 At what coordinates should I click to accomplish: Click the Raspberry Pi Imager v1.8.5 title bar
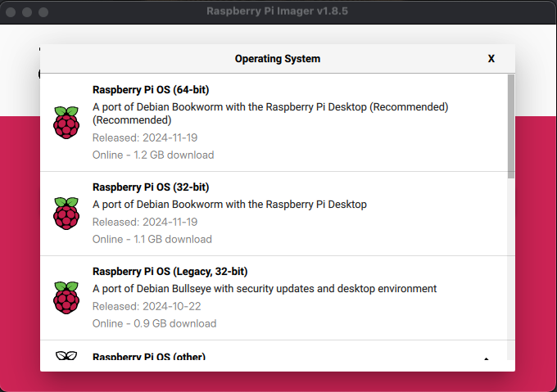click(278, 11)
